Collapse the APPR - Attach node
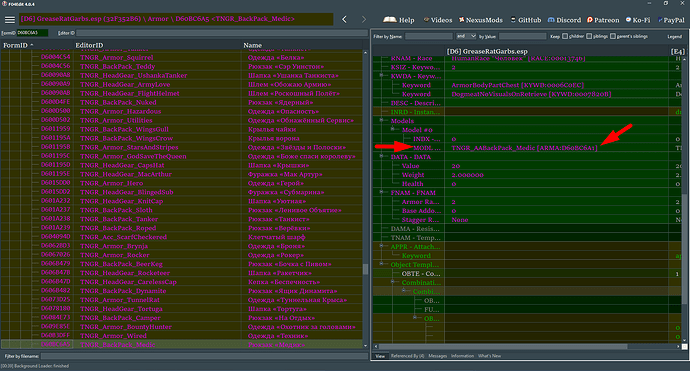This screenshot has width=690, height=371. click(x=381, y=246)
